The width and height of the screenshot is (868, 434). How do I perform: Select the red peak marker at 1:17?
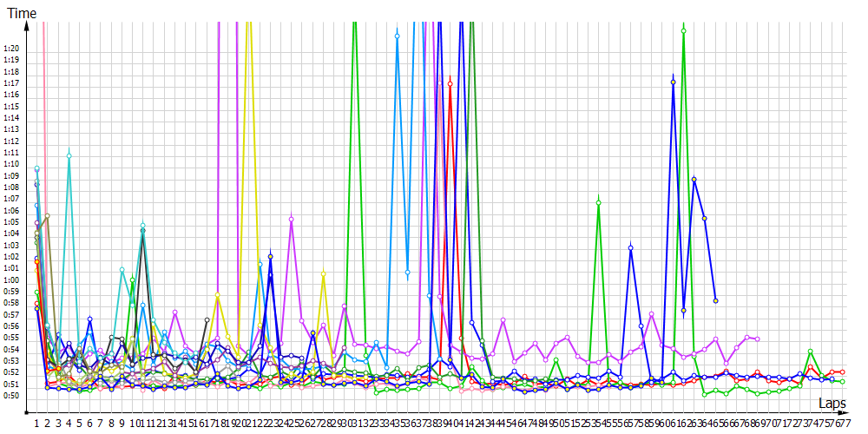tap(450, 83)
